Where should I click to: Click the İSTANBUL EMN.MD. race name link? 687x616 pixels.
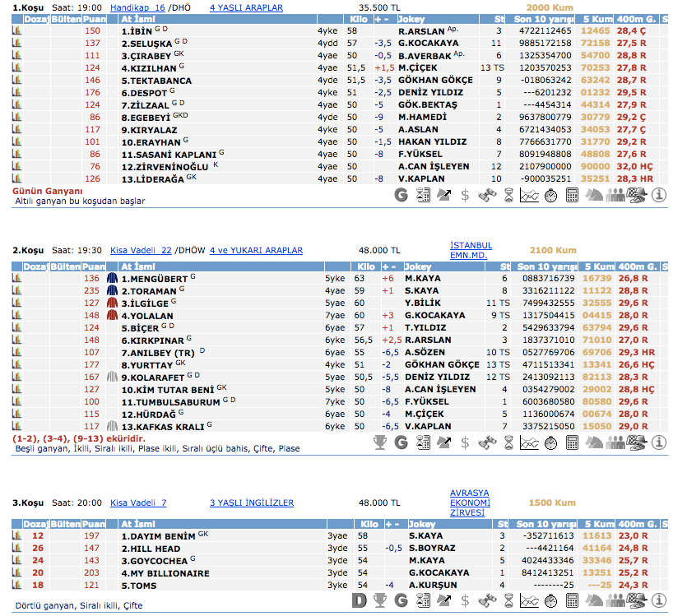point(471,250)
